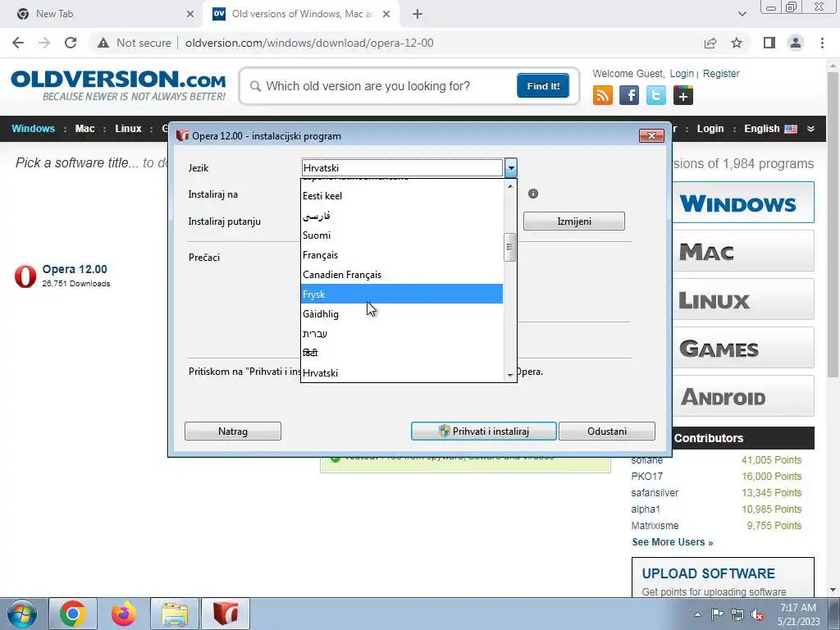Viewport: 840px width, 630px height.
Task: Click the muted volume tray icon
Action: point(757,614)
